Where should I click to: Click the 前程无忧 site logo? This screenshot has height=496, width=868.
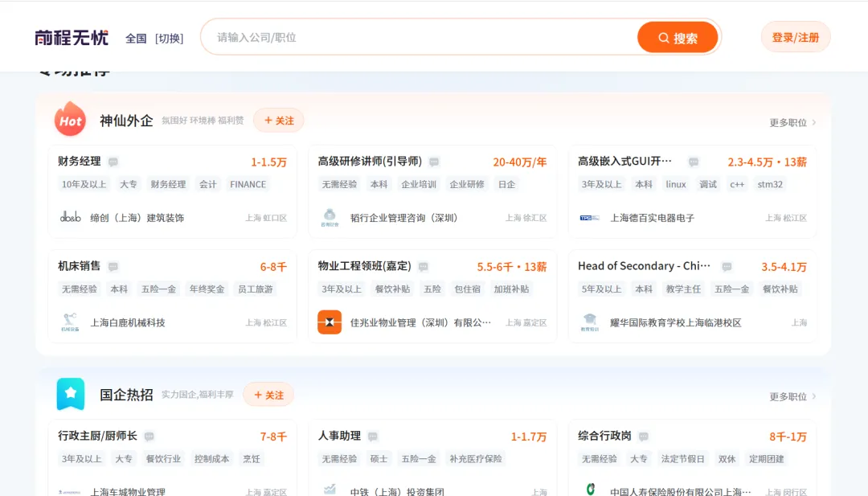pos(72,38)
